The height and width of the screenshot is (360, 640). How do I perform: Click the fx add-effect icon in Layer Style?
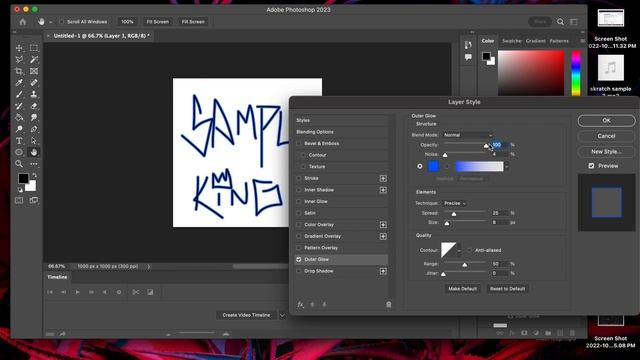click(x=300, y=304)
